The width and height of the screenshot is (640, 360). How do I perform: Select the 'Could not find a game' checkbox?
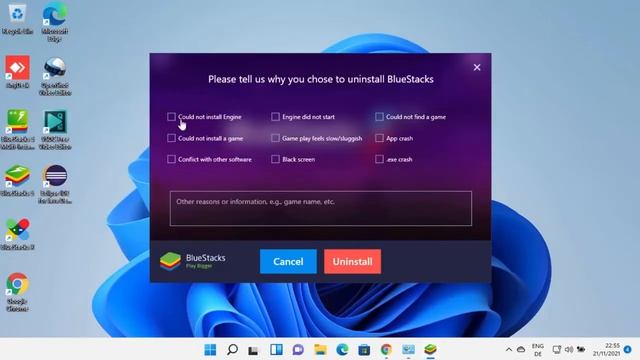tap(379, 117)
